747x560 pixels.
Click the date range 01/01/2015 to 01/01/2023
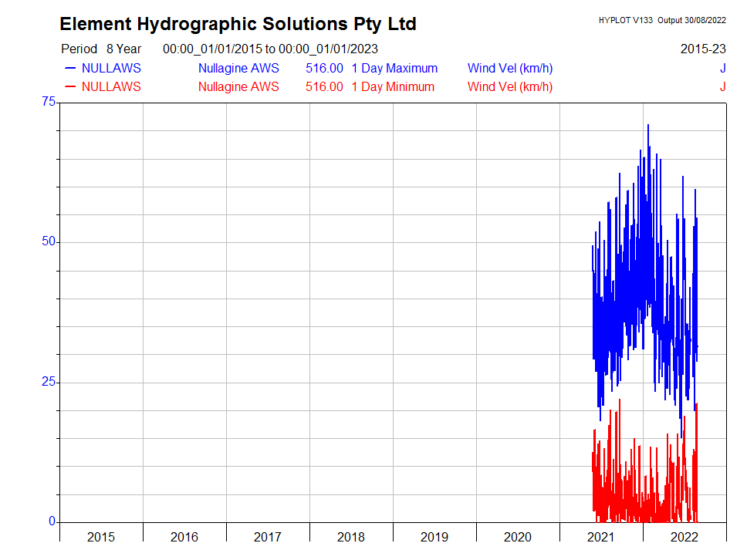point(270,49)
